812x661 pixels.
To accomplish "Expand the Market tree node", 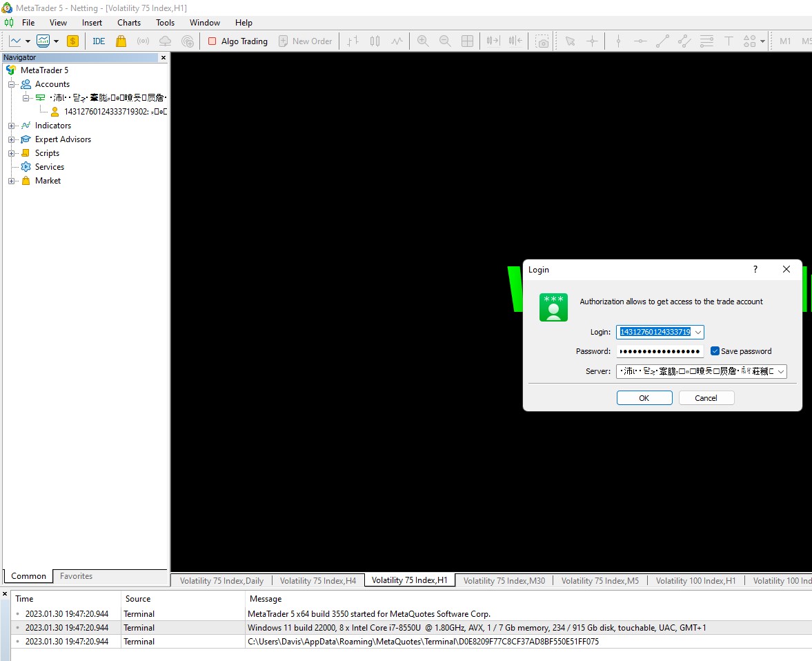I will 11,181.
